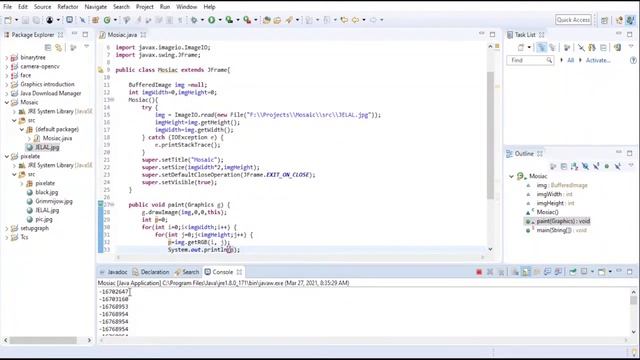Click Display Selected Console icon
Screen dimensions: 640x360
584,272
